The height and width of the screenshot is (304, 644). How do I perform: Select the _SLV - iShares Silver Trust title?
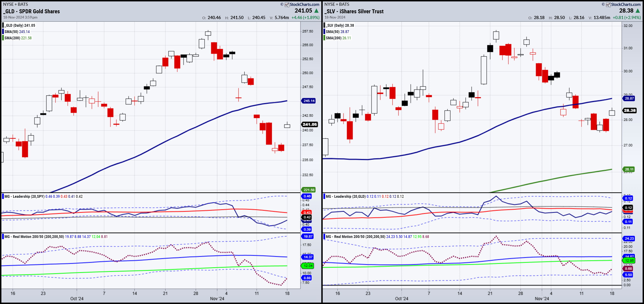point(354,11)
